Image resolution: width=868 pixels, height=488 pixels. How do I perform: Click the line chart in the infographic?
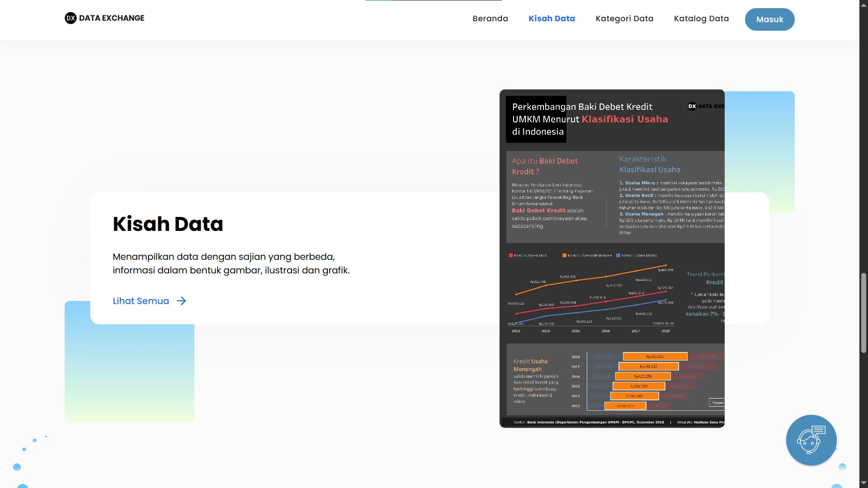pos(591,294)
